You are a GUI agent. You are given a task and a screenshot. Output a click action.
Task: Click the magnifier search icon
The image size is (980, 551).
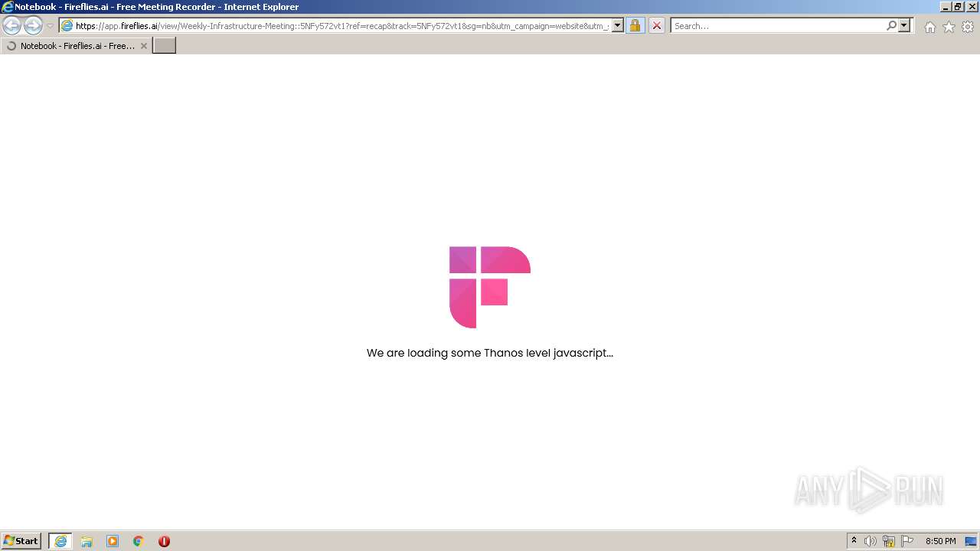click(891, 26)
